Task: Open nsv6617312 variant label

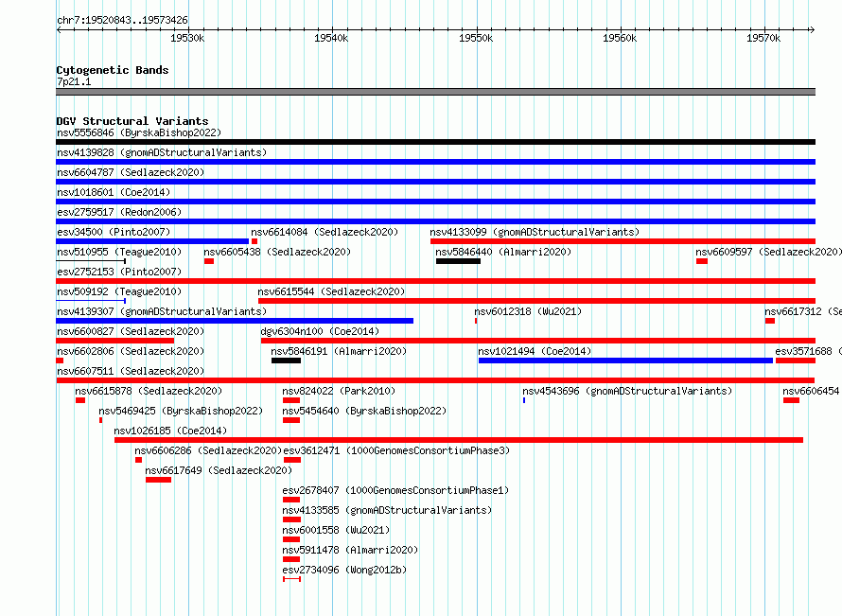Action: pos(803,311)
